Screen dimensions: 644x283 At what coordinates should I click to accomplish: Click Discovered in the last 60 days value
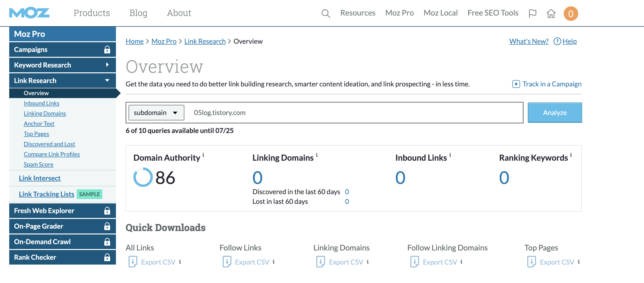click(x=347, y=192)
